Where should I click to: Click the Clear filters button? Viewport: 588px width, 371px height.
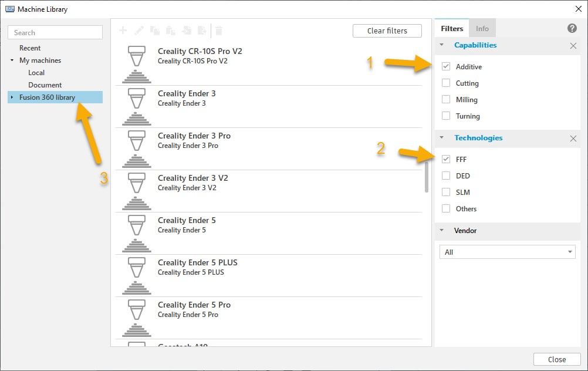pos(387,31)
